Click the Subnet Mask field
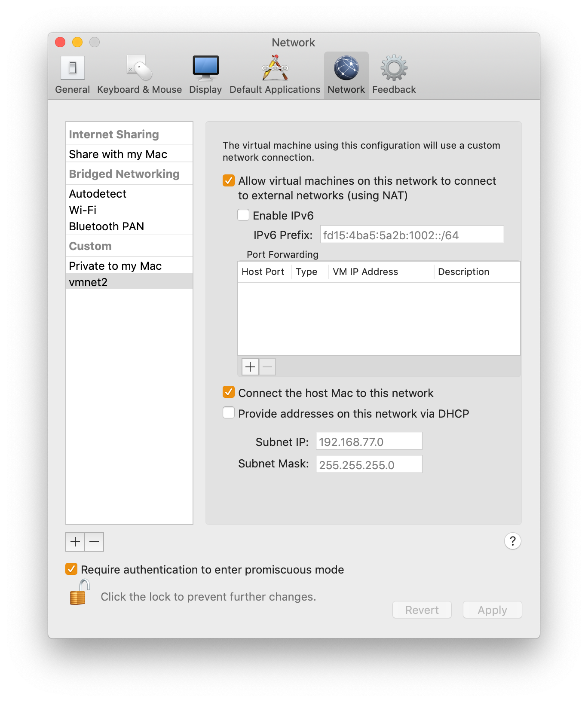The width and height of the screenshot is (588, 702). [369, 464]
